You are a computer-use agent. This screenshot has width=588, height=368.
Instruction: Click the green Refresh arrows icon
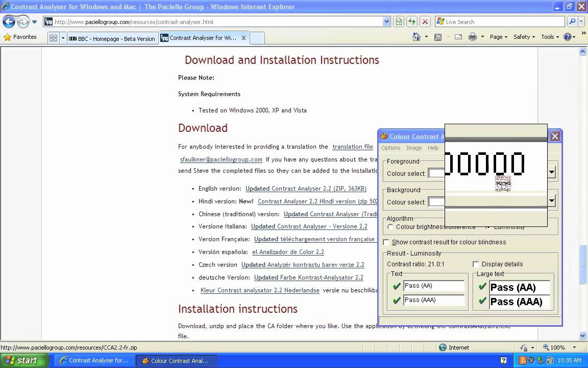click(412, 22)
